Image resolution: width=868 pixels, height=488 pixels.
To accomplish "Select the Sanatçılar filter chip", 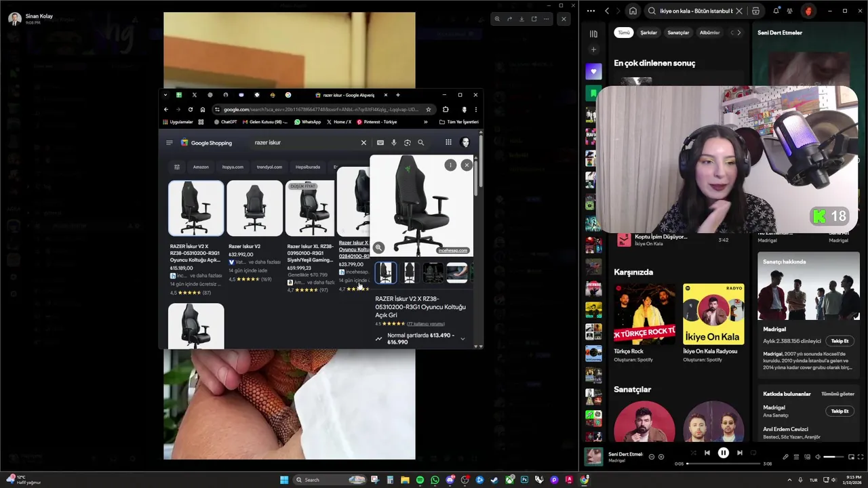I will (678, 33).
